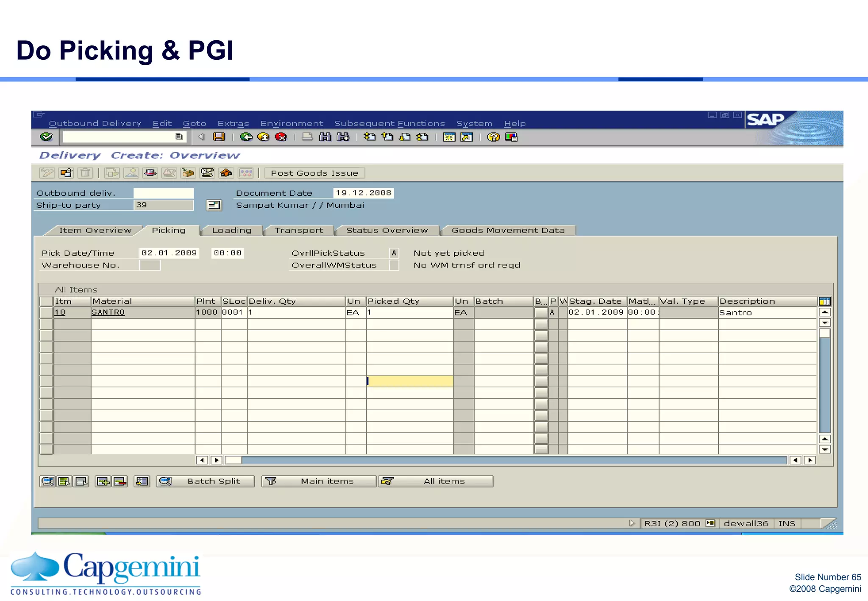Click the red Cancel icon
The width and height of the screenshot is (868, 601).
(281, 137)
